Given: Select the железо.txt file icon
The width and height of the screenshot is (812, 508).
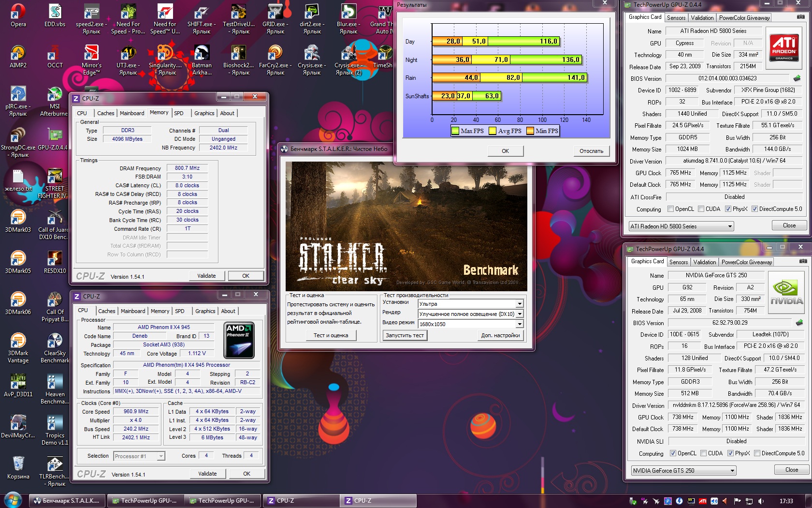Looking at the screenshot, I should point(18,180).
